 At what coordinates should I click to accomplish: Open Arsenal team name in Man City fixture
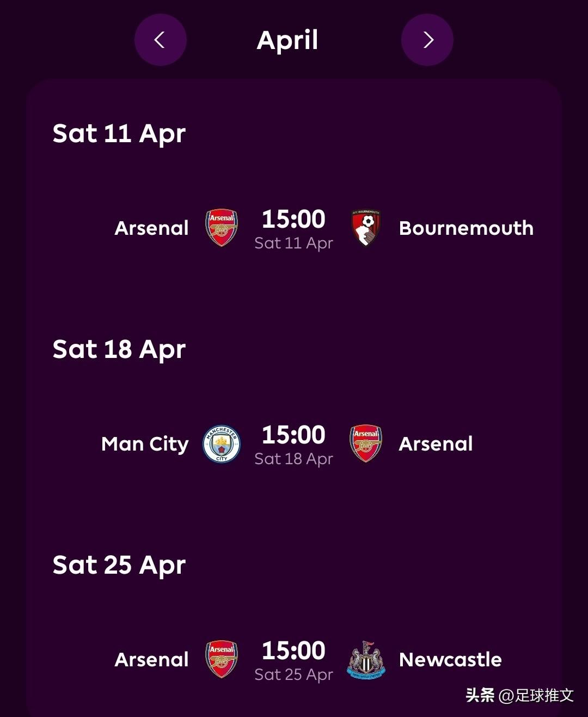click(x=436, y=444)
